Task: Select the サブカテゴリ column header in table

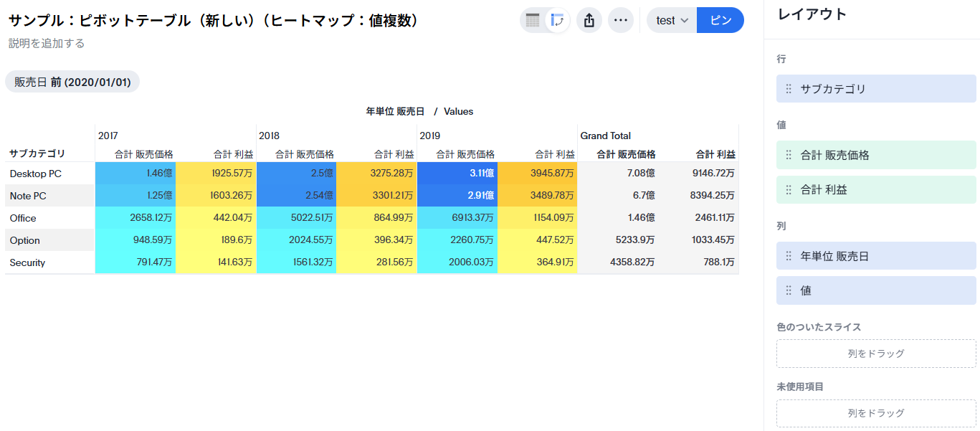Action: click(x=37, y=153)
